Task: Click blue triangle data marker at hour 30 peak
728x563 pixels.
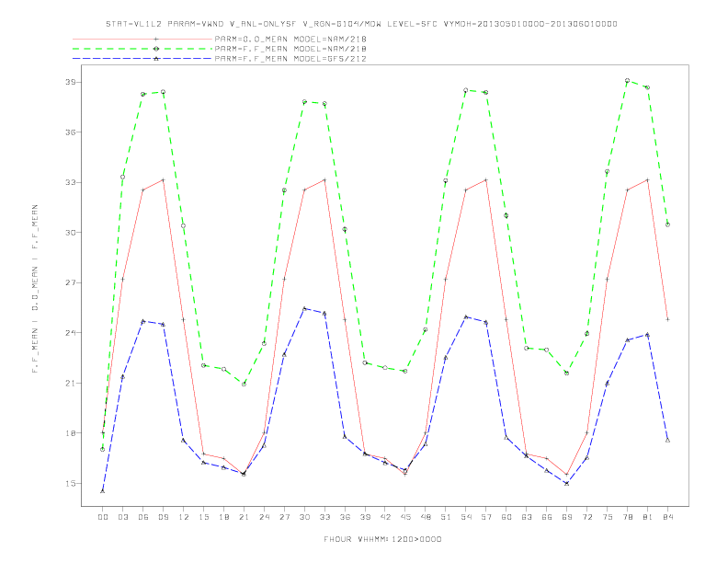Action: 304,308
